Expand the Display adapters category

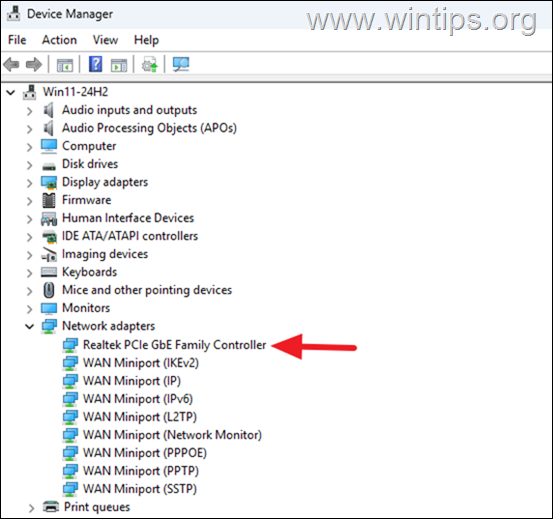30,183
